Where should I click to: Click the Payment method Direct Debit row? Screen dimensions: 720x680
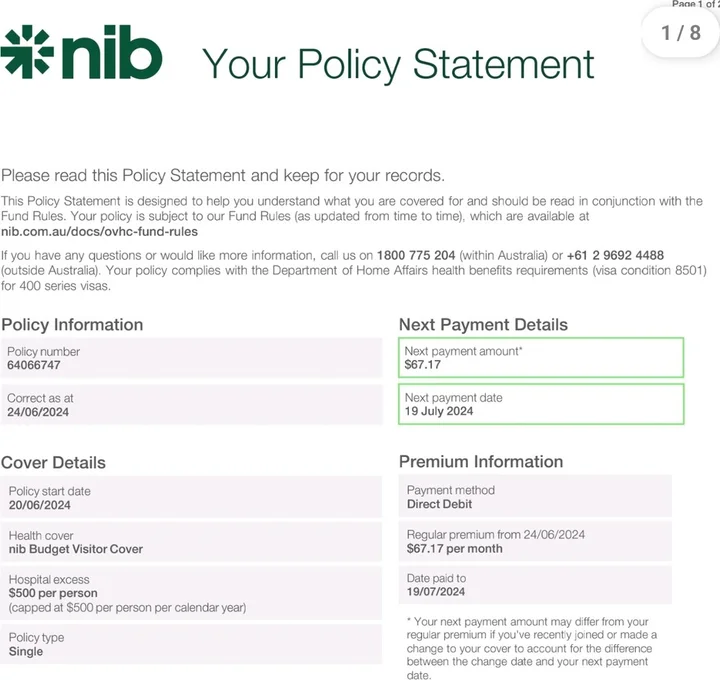[x=535, y=496]
